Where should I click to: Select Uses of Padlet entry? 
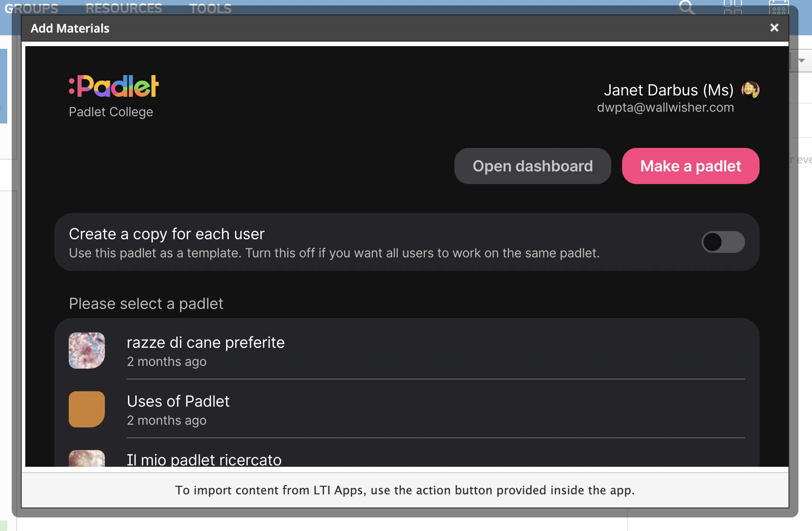click(406, 409)
